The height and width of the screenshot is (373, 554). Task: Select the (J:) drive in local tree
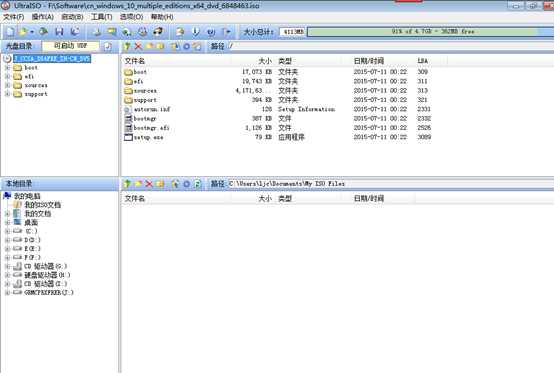tap(49, 292)
